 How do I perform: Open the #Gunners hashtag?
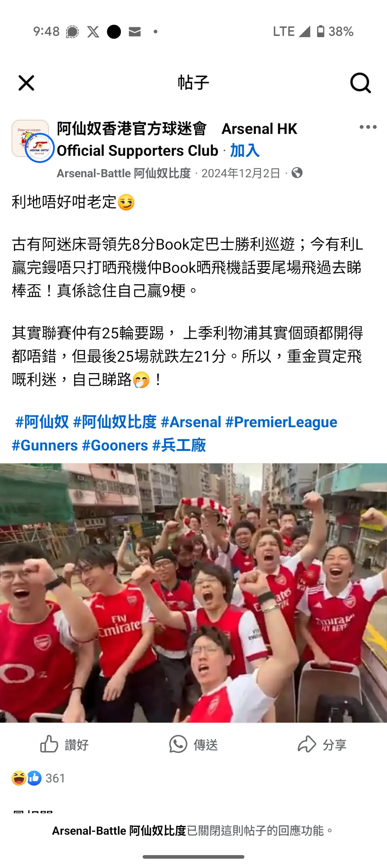click(45, 445)
